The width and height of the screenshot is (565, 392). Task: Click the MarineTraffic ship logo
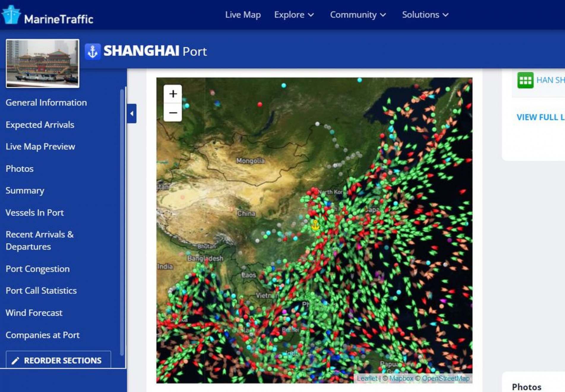click(x=11, y=15)
